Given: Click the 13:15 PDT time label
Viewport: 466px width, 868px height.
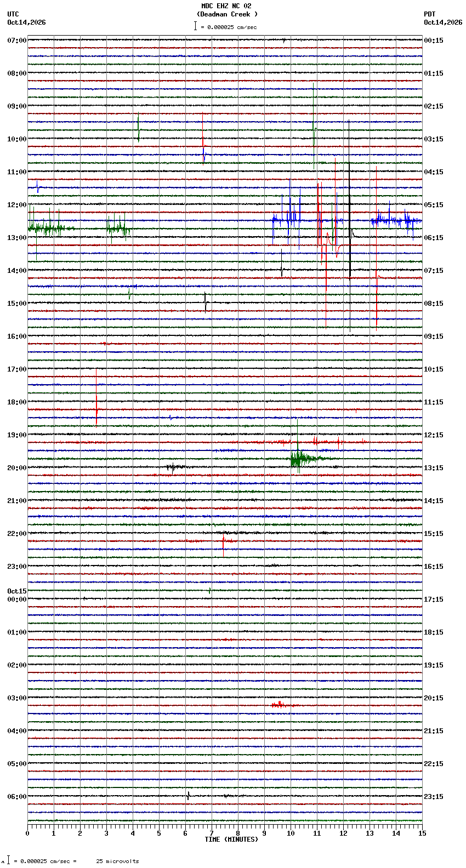Looking at the screenshot, I should tap(434, 468).
